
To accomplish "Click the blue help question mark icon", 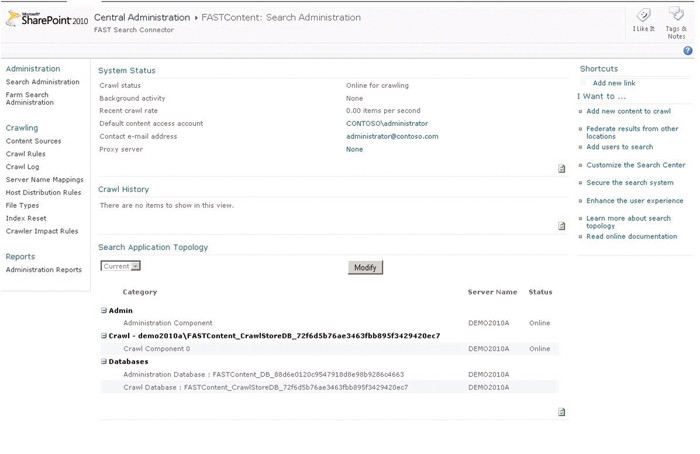I will [x=688, y=51].
